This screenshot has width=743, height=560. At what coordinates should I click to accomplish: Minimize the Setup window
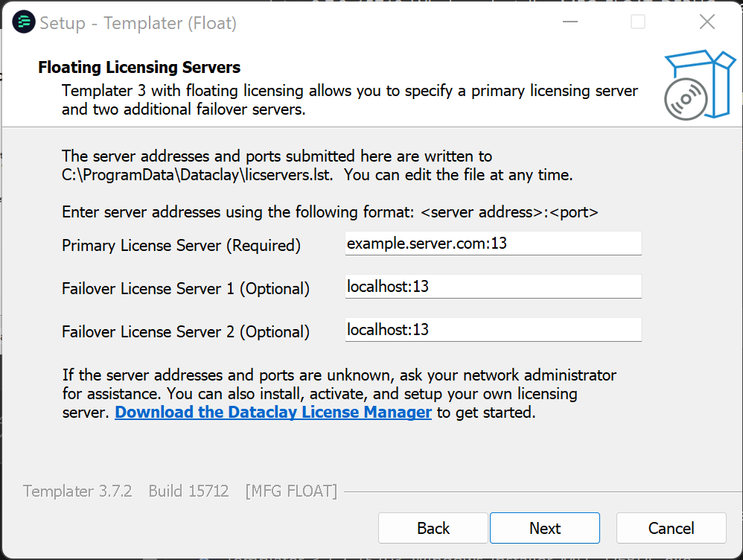pos(570,22)
